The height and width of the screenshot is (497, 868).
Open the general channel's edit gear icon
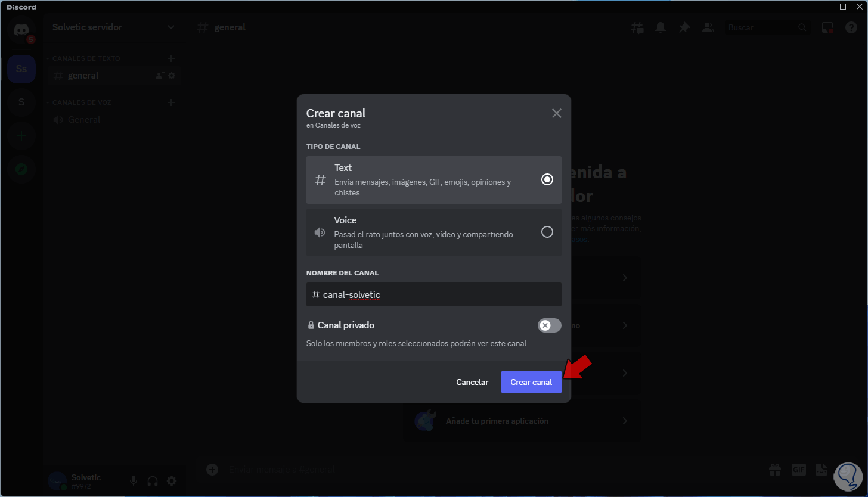coord(172,76)
